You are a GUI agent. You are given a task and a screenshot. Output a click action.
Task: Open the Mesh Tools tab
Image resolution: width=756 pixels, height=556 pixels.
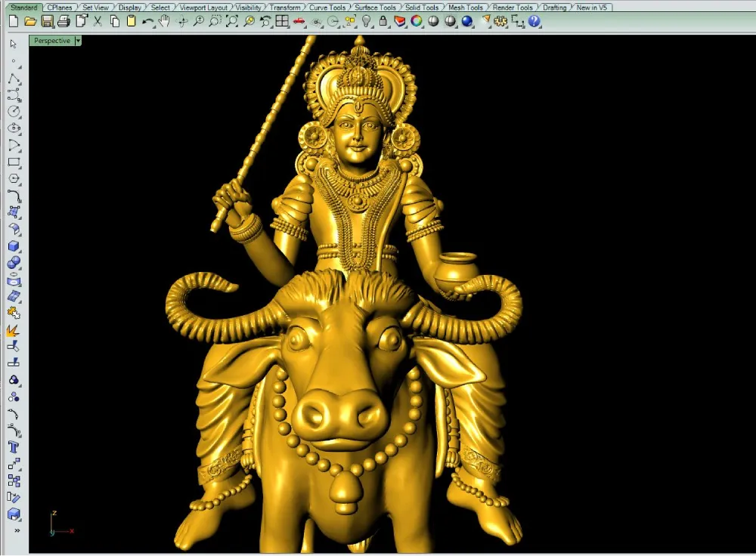tap(465, 8)
